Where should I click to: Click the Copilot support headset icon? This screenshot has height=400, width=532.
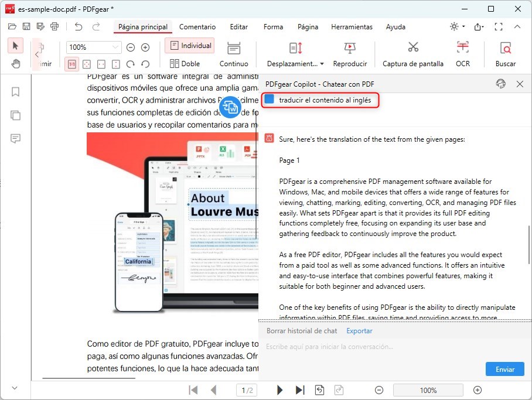(501, 84)
